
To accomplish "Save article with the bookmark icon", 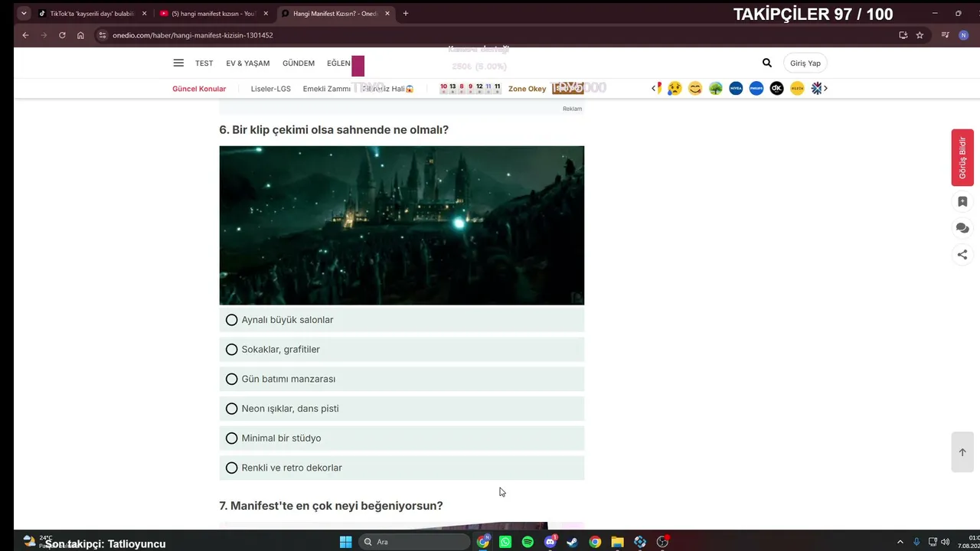I will (x=962, y=202).
